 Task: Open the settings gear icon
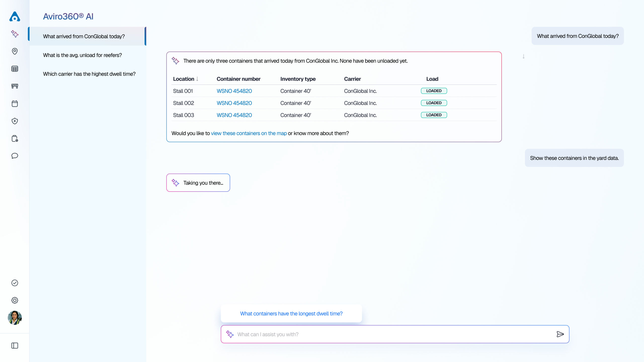coord(15,300)
